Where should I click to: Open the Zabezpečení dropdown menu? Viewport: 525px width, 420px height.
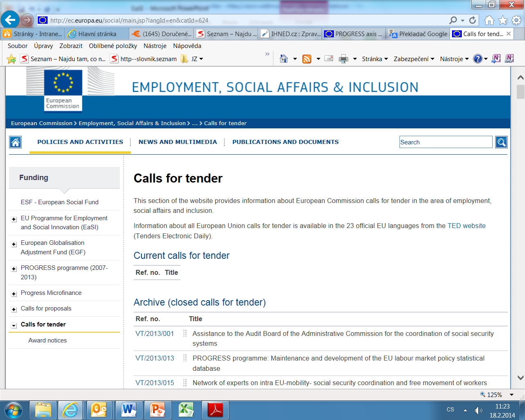[414, 59]
